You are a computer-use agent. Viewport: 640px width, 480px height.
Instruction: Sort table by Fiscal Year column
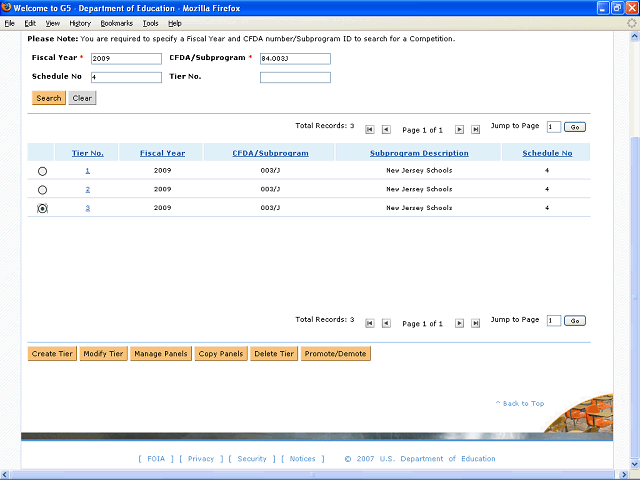162,153
